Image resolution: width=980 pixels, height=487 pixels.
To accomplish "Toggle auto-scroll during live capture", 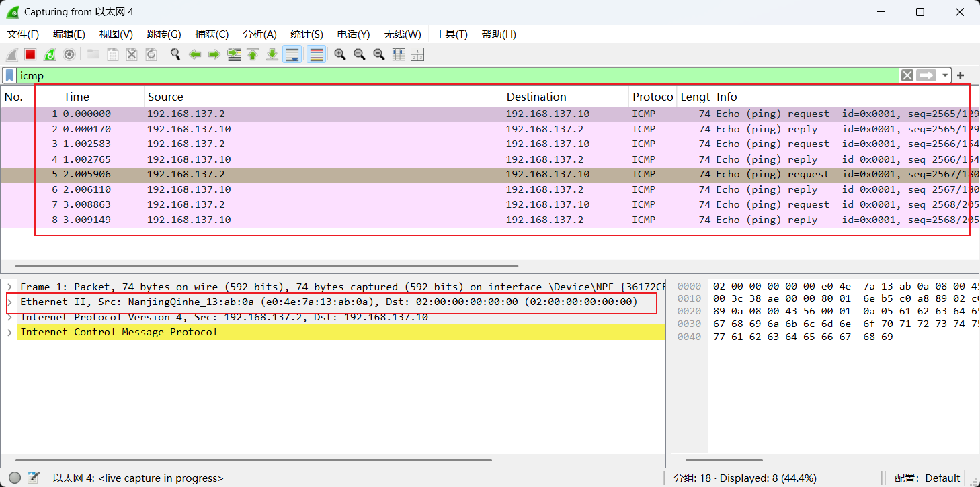I will point(292,54).
